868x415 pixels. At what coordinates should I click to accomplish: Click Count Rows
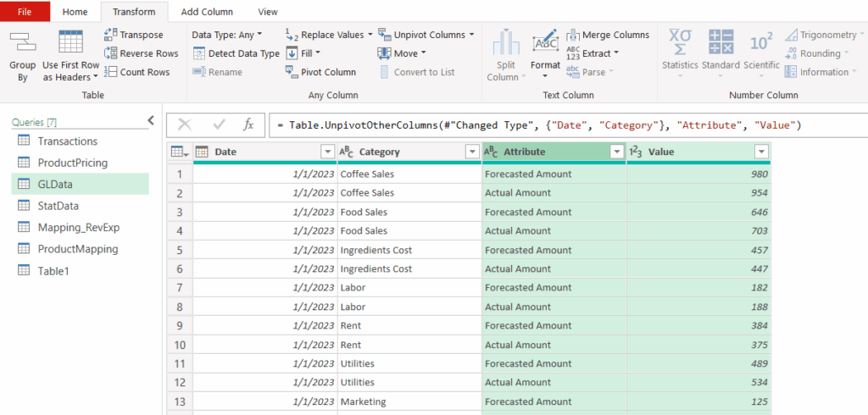click(x=136, y=72)
